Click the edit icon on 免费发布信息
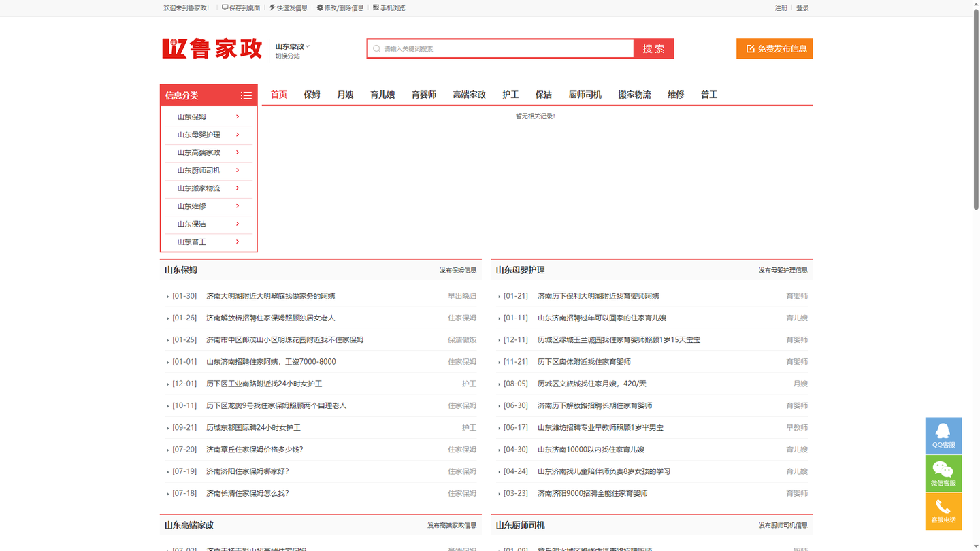Screen dimensions: 980x551 tap(750, 48)
